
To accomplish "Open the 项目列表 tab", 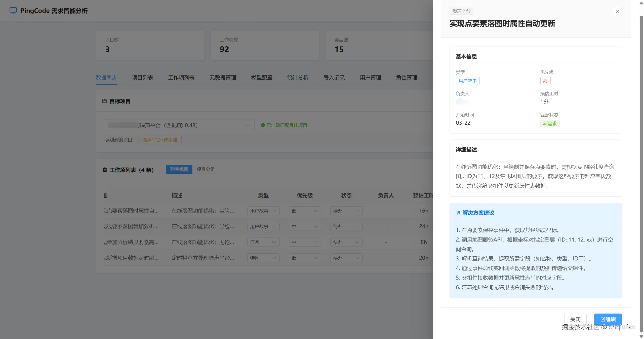I will [142, 78].
